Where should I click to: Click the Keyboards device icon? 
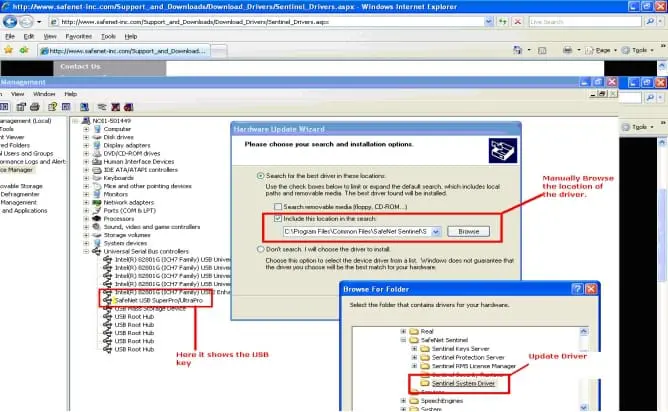97,178
